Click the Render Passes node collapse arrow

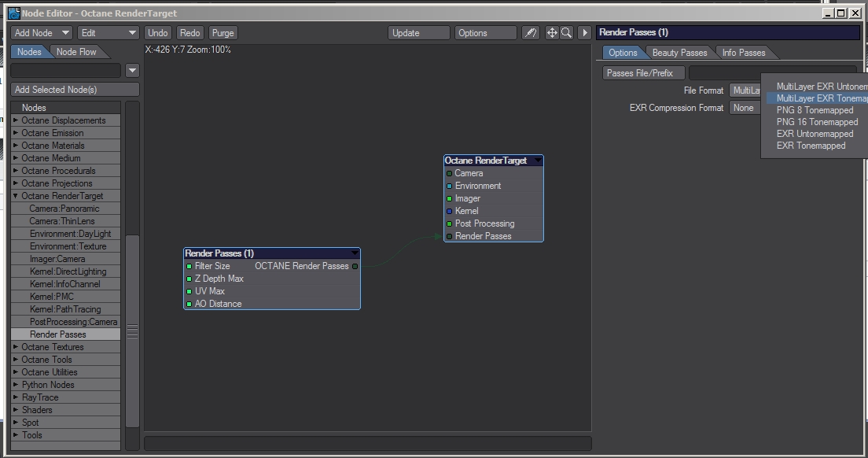pyautogui.click(x=355, y=253)
